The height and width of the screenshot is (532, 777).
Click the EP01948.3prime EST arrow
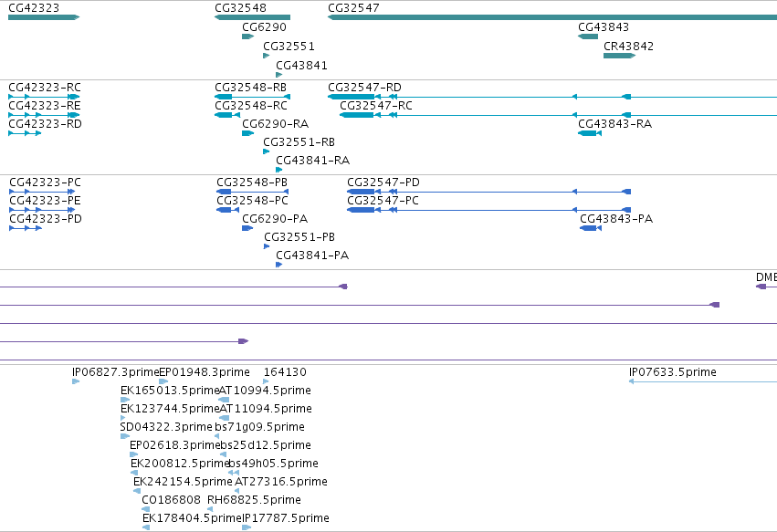point(163,381)
